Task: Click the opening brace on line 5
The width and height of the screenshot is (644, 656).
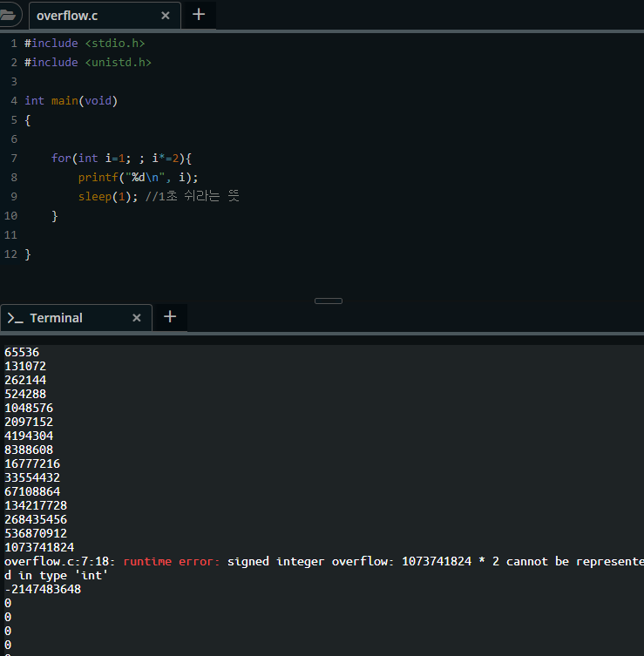Action: (28, 120)
